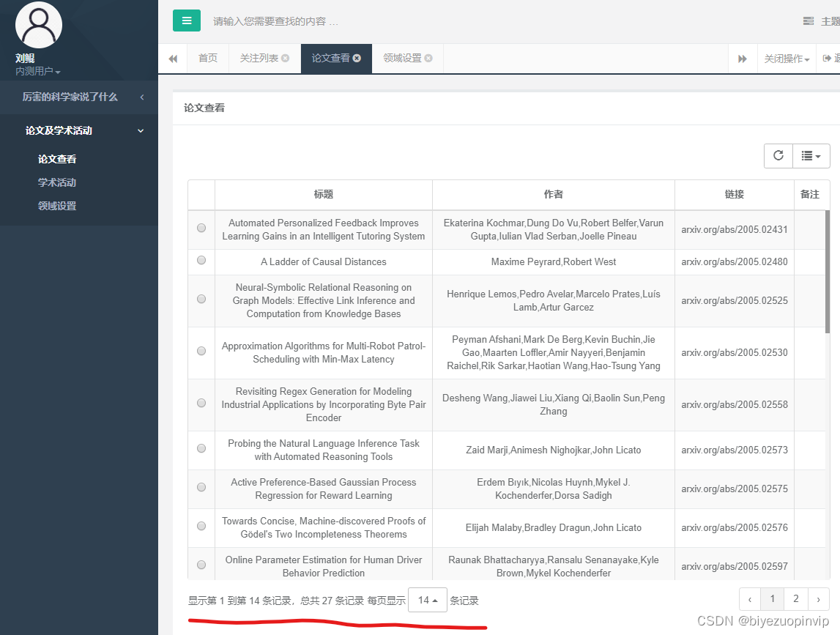The width and height of the screenshot is (840, 635).
Task: Click authors 'Elijah Malaby,Bradley Dragun,John Licato'
Action: pos(554,528)
